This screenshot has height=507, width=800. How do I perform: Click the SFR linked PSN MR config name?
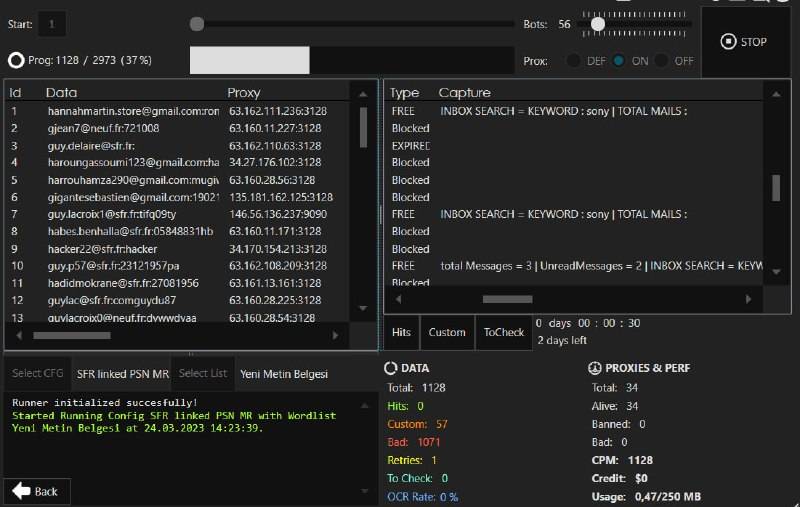[122, 374]
